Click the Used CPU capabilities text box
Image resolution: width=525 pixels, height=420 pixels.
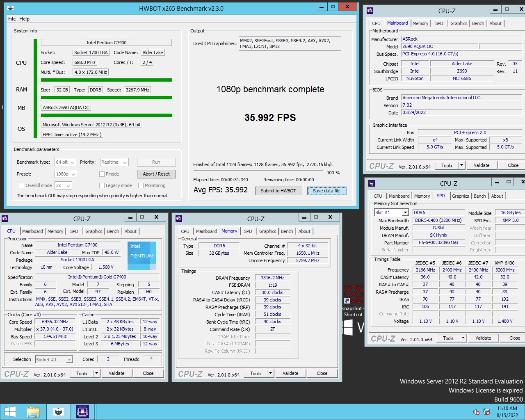pyautogui.click(x=290, y=43)
